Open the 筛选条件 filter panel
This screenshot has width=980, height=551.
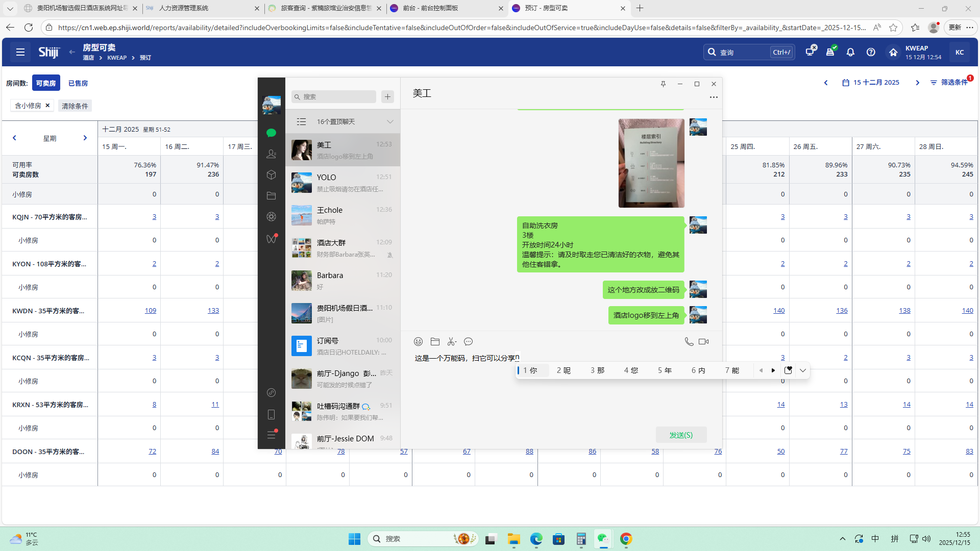[x=949, y=83]
